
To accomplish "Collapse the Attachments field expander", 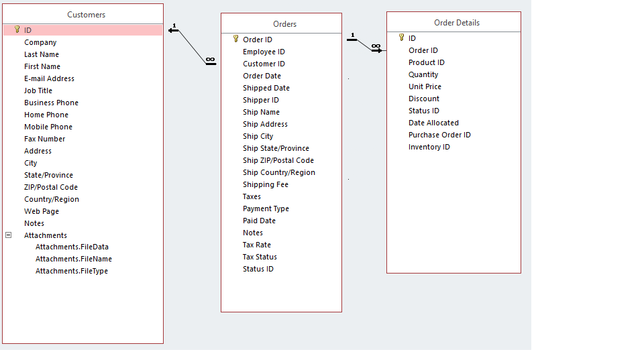I will (x=9, y=235).
